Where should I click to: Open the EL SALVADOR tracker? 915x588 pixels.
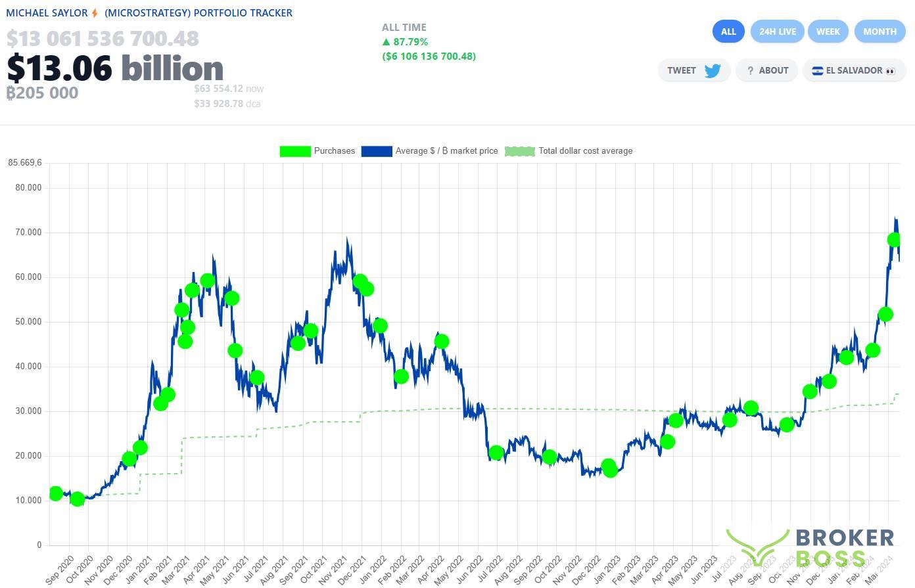(x=853, y=70)
